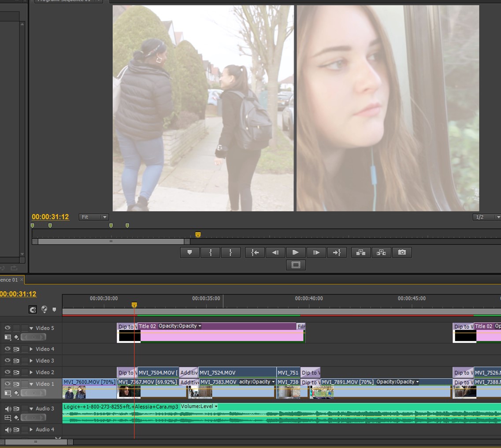Select Additive Dissolve transition on Video 2
Screen dimensions: 501x448
(x=189, y=373)
